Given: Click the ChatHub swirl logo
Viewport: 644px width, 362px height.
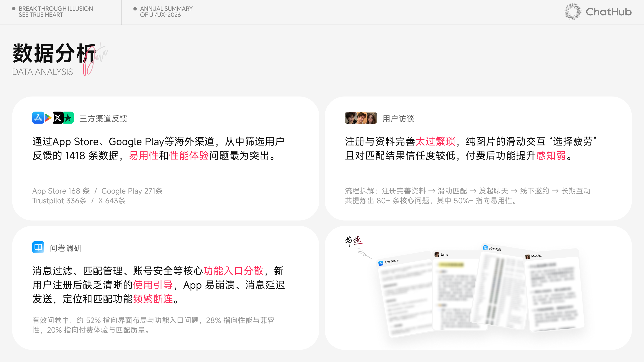Looking at the screenshot, I should point(573,12).
